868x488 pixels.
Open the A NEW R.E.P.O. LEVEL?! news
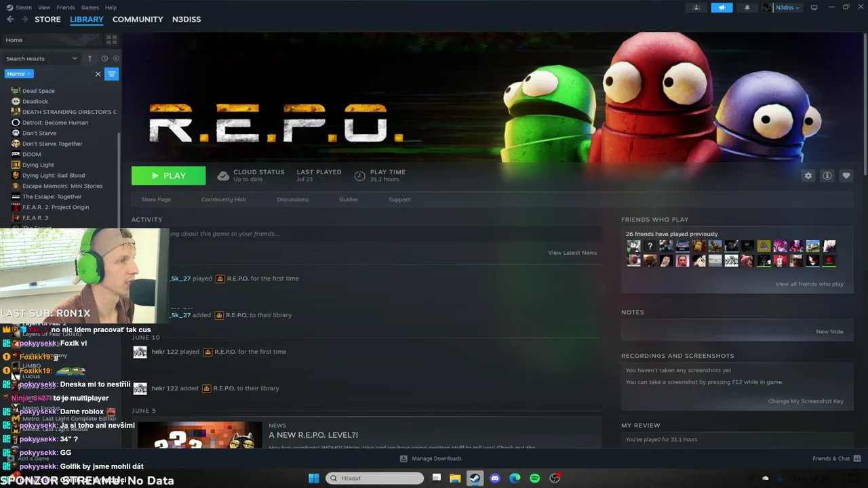click(x=313, y=435)
